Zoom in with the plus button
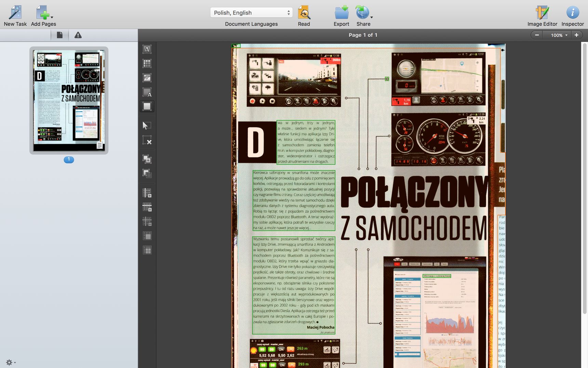 coord(576,35)
